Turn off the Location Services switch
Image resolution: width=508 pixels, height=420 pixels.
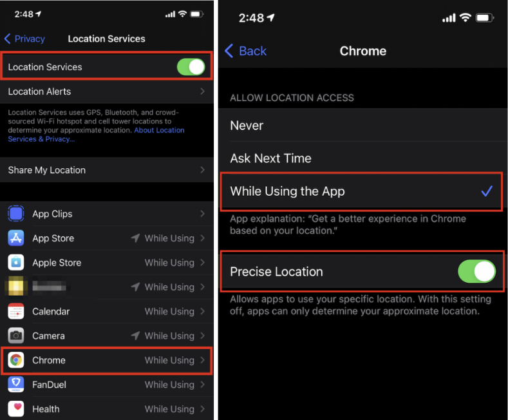point(191,67)
